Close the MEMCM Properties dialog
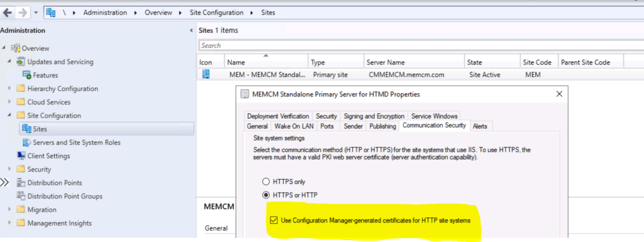 click(559, 95)
